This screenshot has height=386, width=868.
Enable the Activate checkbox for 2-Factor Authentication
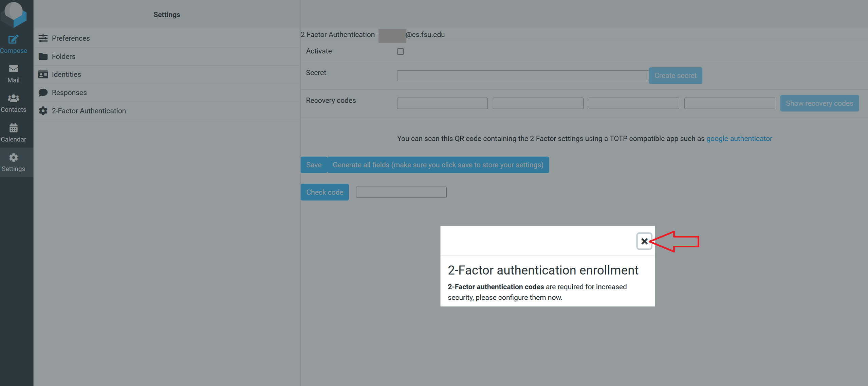click(x=400, y=51)
